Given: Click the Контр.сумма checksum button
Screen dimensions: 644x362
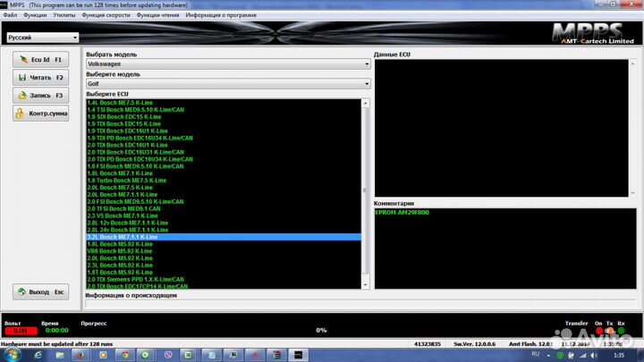Looking at the screenshot, I should coord(40,114).
